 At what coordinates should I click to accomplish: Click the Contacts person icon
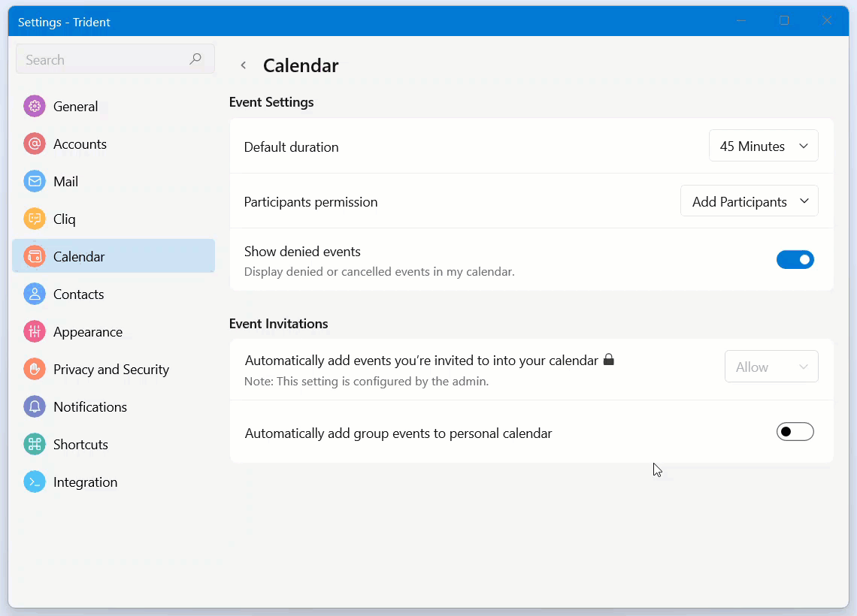click(x=35, y=294)
